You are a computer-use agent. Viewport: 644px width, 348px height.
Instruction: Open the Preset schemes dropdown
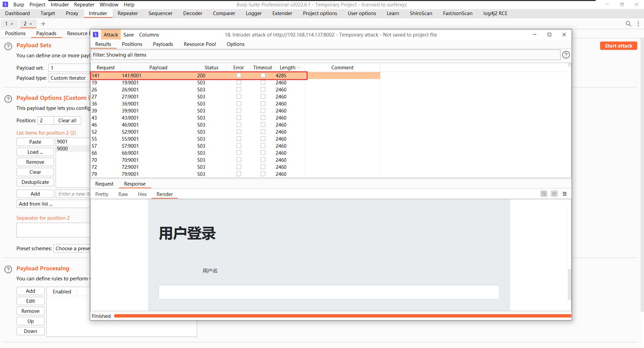tap(72, 249)
